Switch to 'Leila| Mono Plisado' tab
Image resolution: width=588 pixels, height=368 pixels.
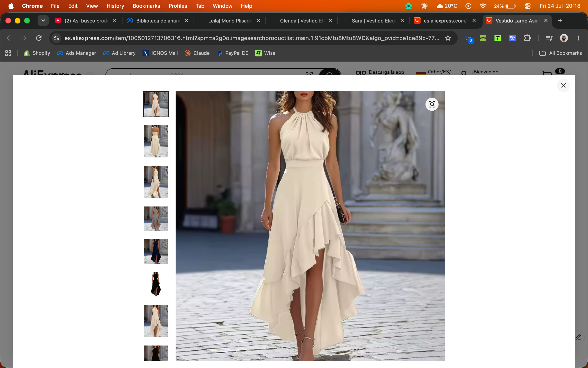coord(230,21)
